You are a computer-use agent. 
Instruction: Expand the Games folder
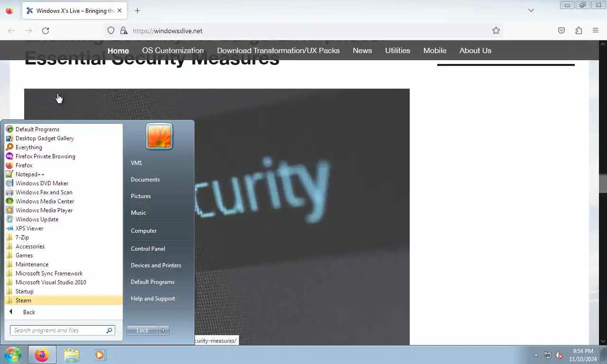click(64, 255)
